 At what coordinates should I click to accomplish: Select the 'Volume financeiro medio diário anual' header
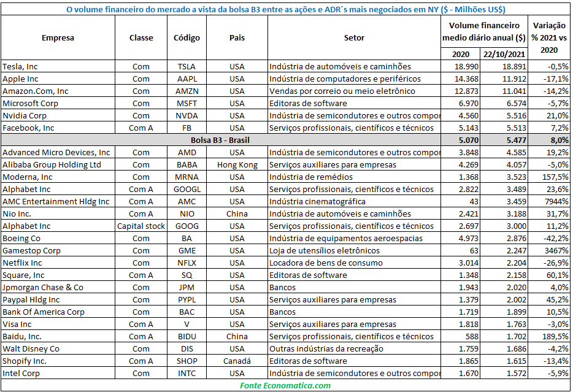(x=484, y=31)
